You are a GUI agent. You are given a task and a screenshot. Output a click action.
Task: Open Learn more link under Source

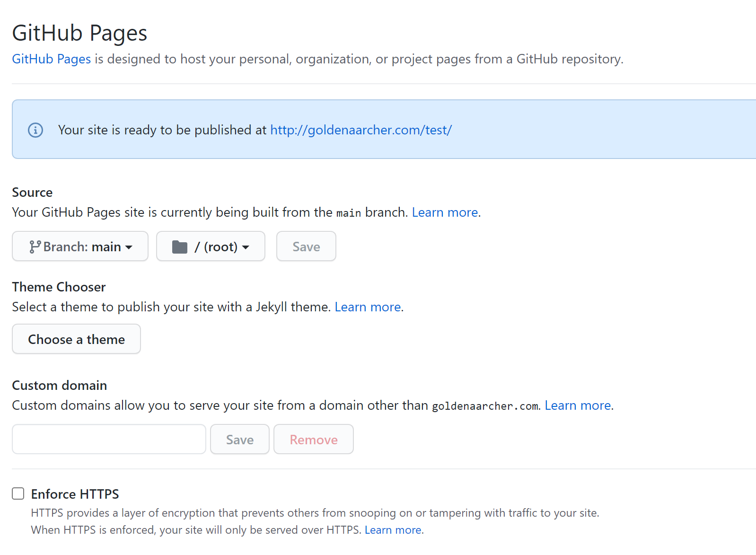[x=445, y=212]
